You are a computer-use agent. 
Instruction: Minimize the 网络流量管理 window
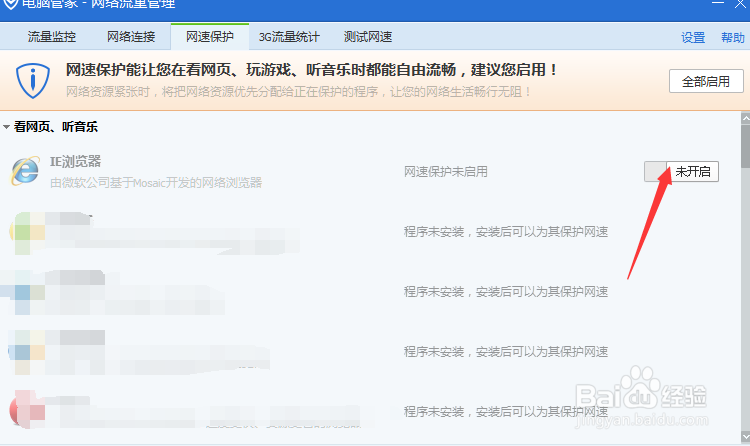[717, 3]
